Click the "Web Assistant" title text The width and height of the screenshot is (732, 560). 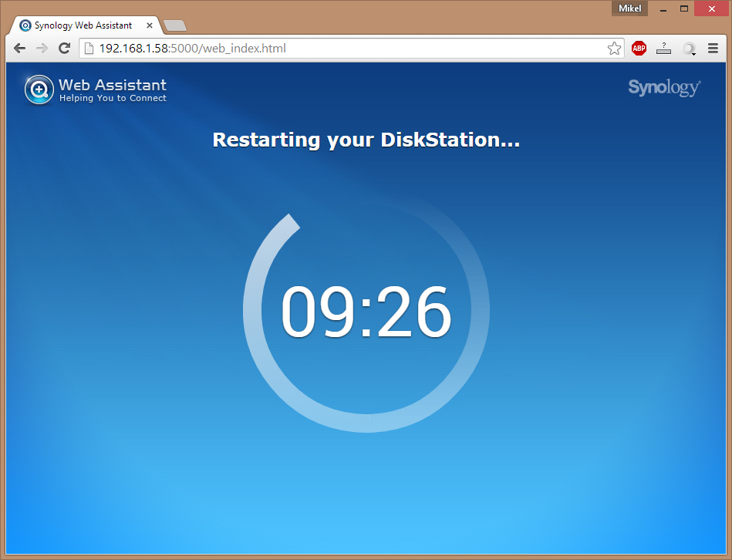(113, 85)
